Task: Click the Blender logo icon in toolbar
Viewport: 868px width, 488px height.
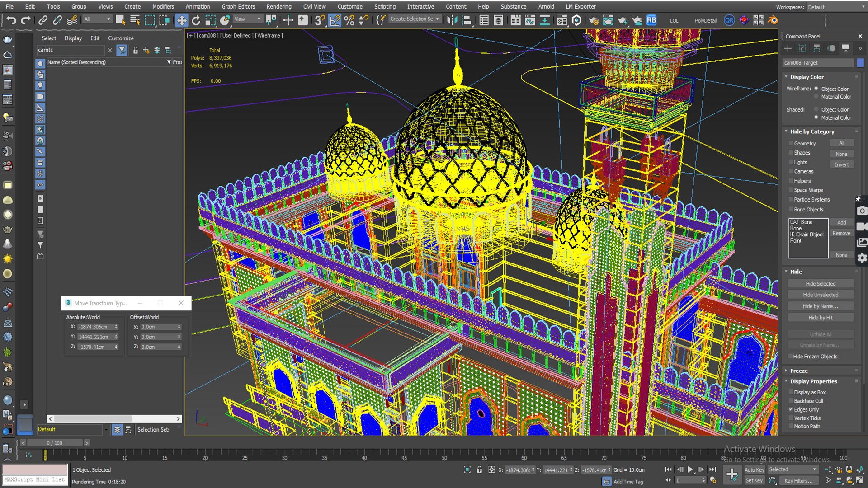Action: [x=773, y=20]
